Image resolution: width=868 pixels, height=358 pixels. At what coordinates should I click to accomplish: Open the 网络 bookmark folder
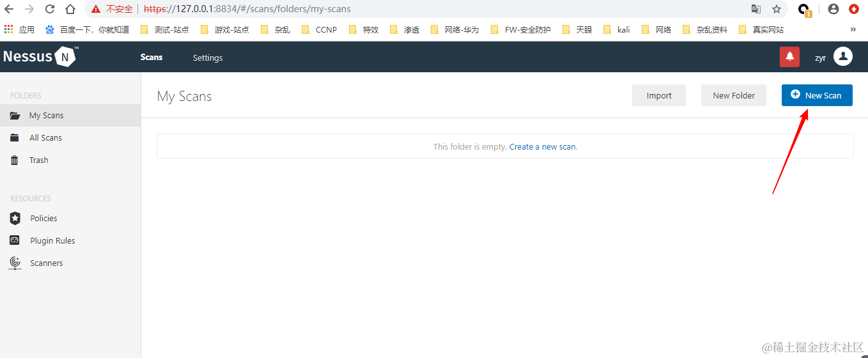click(x=656, y=29)
